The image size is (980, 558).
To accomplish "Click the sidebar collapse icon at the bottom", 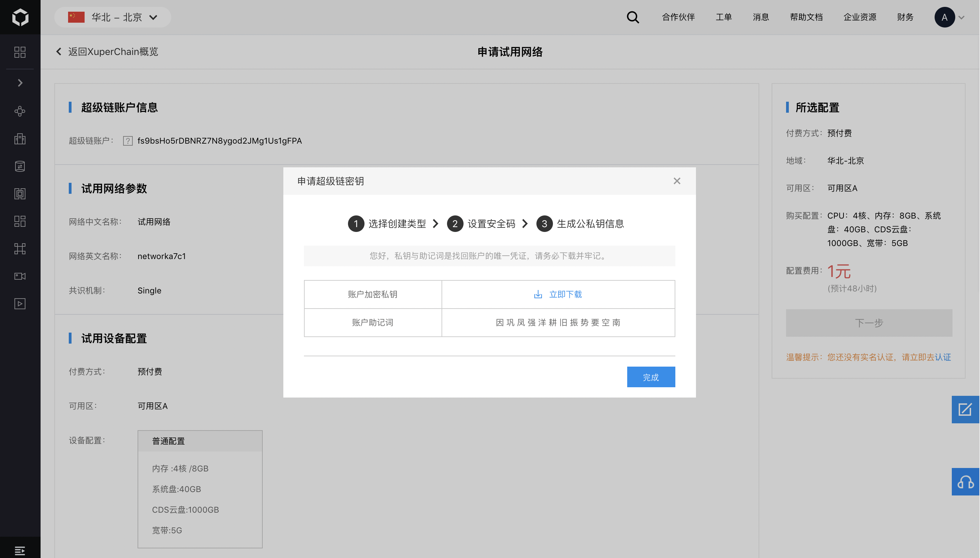I will 20,551.
